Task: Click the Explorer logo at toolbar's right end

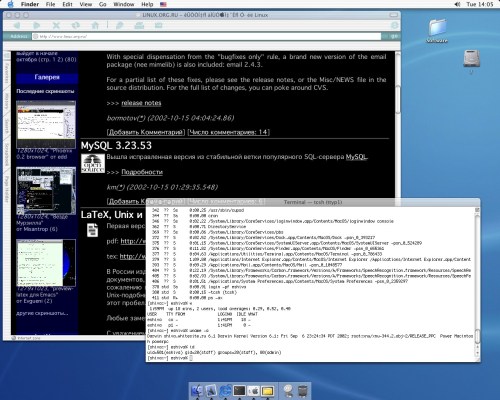Action: (395, 25)
